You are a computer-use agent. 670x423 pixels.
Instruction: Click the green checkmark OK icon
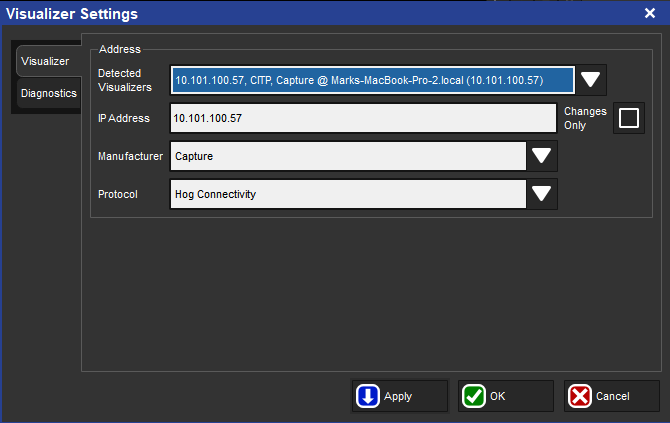[x=474, y=396]
